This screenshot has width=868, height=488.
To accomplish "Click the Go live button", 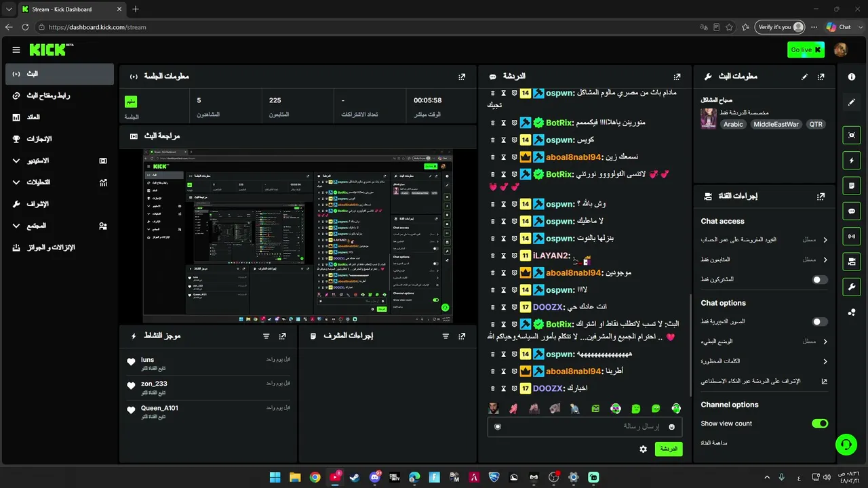I will click(806, 49).
